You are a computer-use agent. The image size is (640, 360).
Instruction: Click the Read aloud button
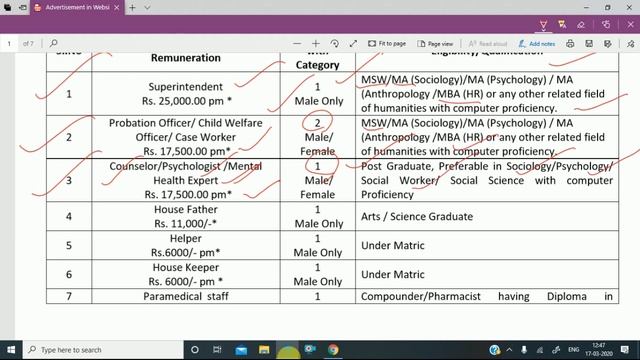pyautogui.click(x=488, y=44)
